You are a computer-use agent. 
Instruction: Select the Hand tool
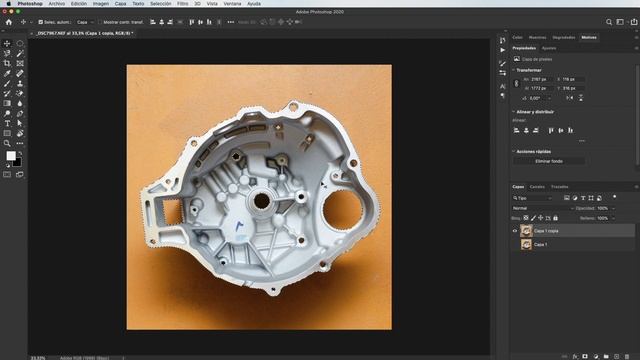click(x=20, y=133)
